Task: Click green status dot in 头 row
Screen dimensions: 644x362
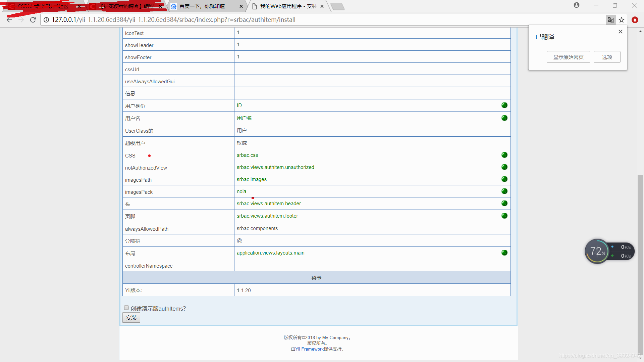Action: click(x=504, y=203)
